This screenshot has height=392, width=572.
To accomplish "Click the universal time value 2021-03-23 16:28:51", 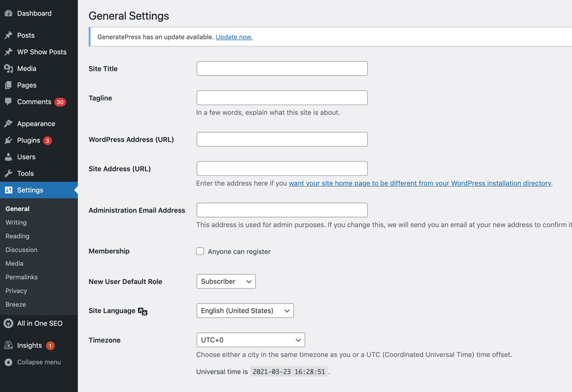I will 289,371.
